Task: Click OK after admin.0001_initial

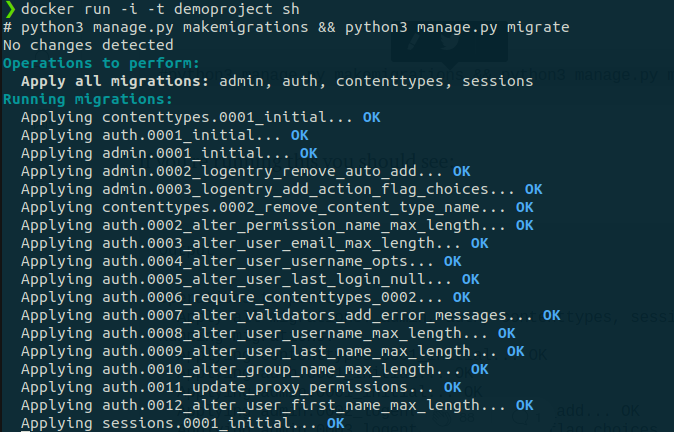Action: coord(309,153)
